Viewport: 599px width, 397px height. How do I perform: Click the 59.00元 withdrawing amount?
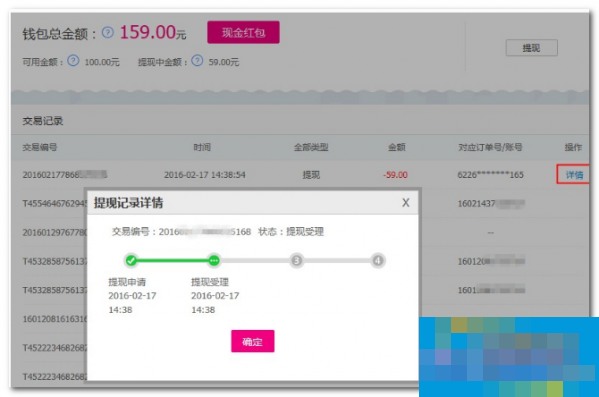click(x=223, y=62)
